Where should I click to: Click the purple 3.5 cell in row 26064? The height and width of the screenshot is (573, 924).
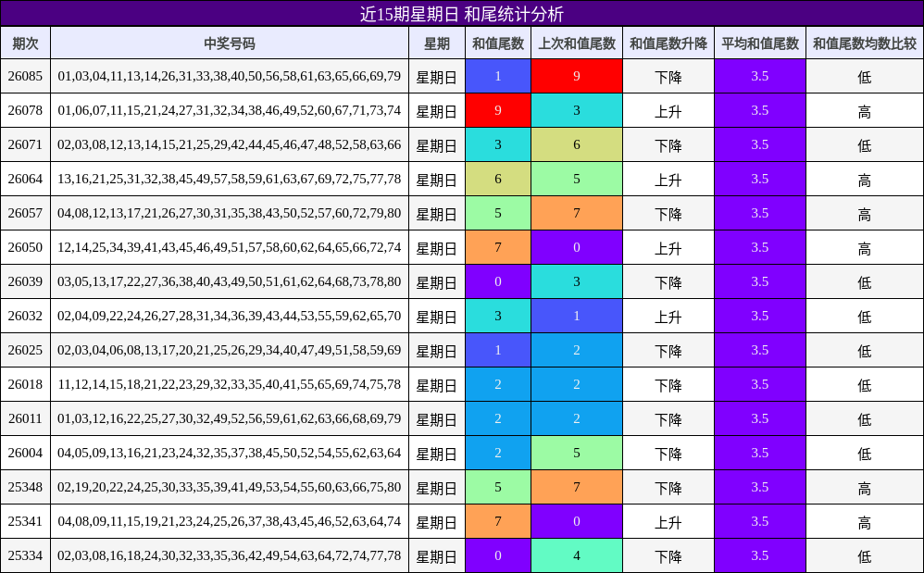click(x=759, y=179)
